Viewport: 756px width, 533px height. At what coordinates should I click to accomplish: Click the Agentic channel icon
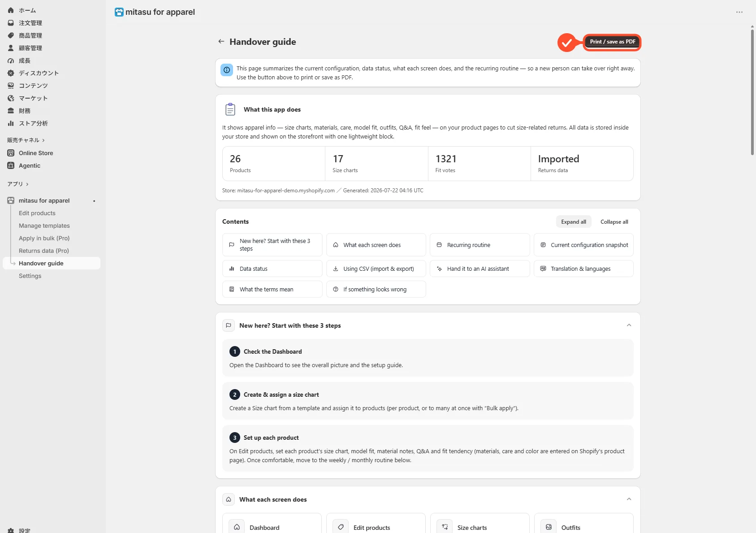pyautogui.click(x=11, y=165)
